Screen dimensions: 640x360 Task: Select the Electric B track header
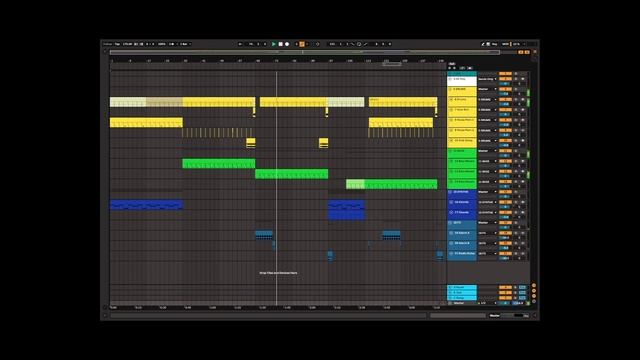click(x=462, y=245)
